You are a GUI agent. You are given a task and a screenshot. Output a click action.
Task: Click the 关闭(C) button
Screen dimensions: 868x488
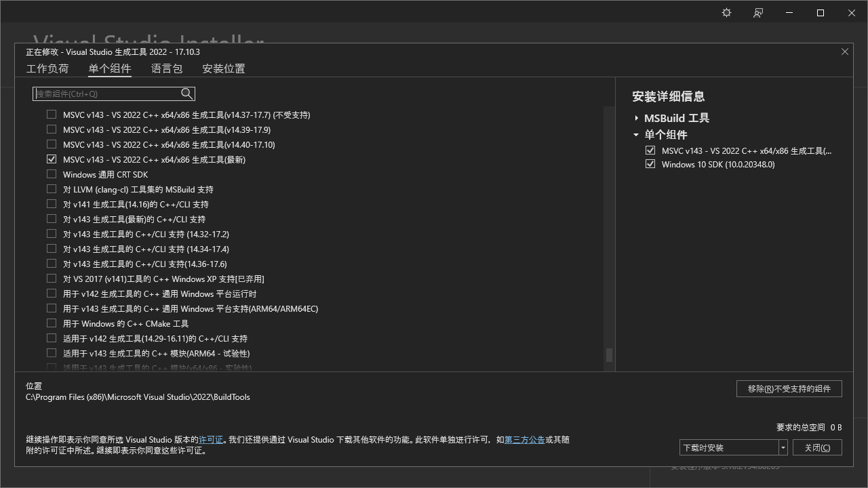click(817, 447)
